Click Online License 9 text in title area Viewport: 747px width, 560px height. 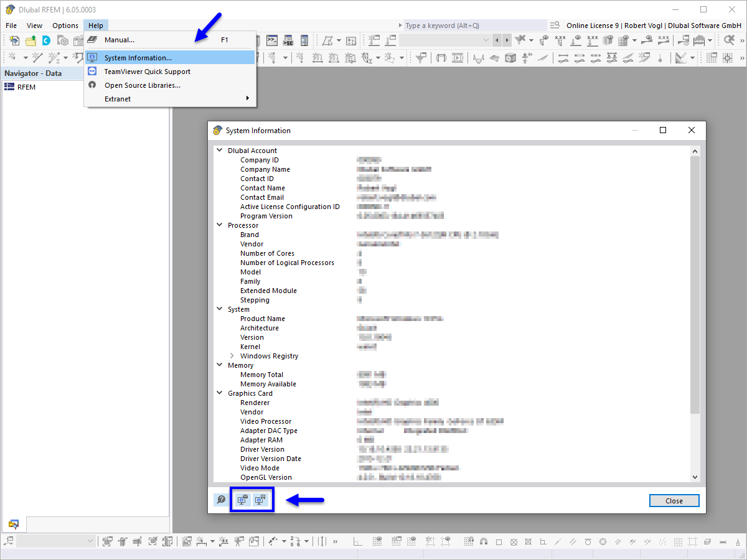pos(593,26)
